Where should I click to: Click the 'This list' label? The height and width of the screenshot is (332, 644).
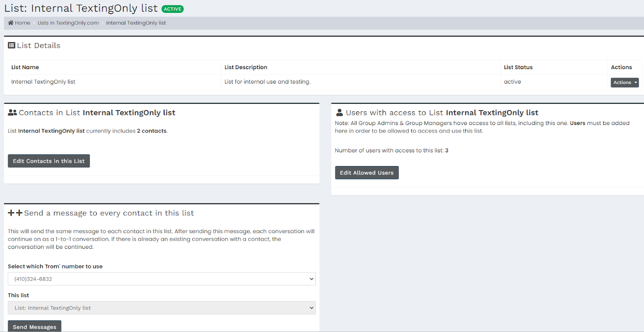19,295
